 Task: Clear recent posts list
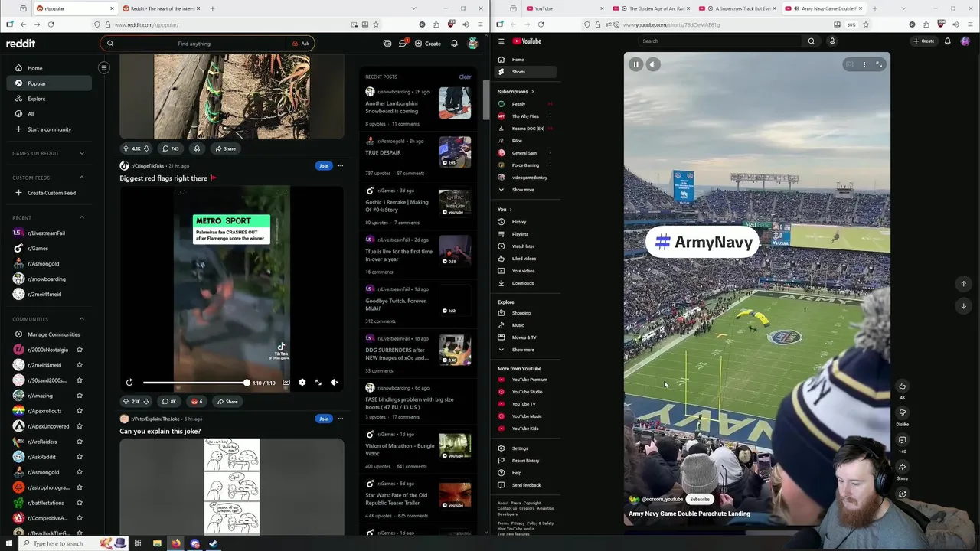pos(465,77)
